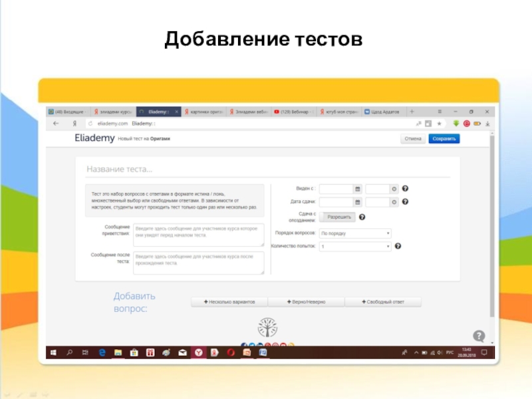Click the page vertical scrollbar
The image size is (532, 399).
492,225
